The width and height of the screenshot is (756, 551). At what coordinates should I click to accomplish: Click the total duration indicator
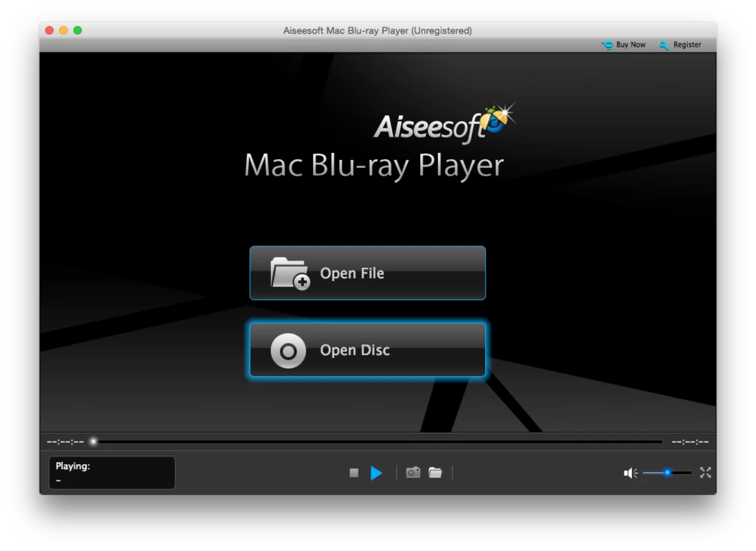pos(690,441)
